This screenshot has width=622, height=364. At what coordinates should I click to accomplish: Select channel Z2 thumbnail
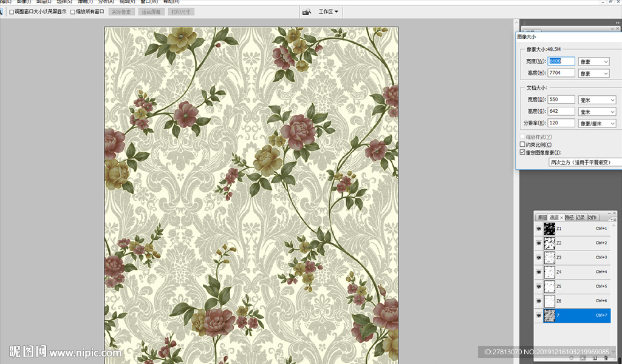[549, 243]
